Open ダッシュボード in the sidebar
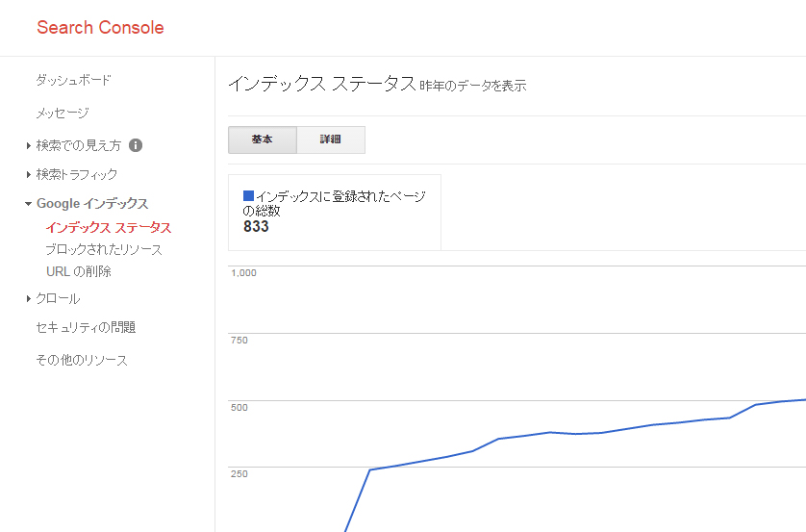This screenshot has width=806, height=532. pos(73,80)
